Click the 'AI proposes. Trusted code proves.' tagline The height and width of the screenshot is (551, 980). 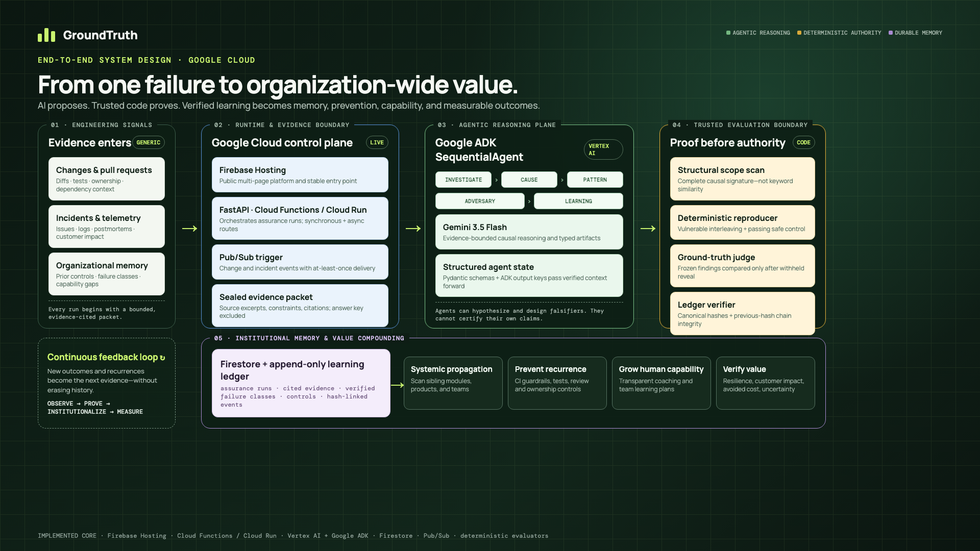(288, 106)
